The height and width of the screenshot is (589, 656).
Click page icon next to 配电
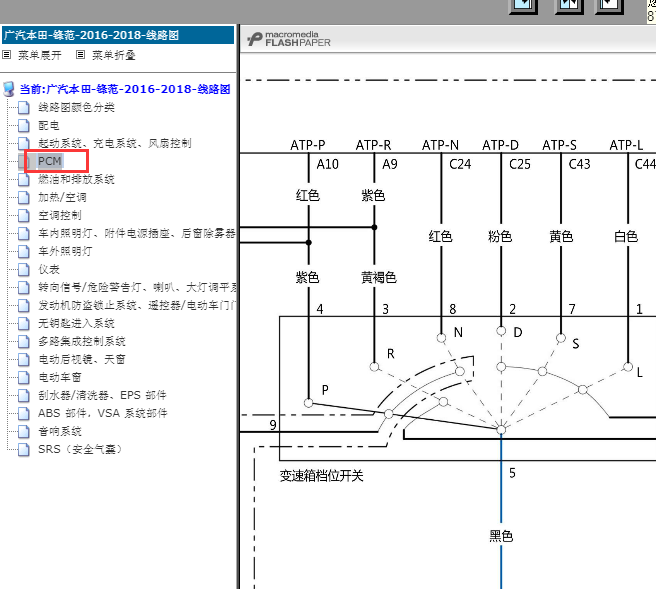[24, 125]
